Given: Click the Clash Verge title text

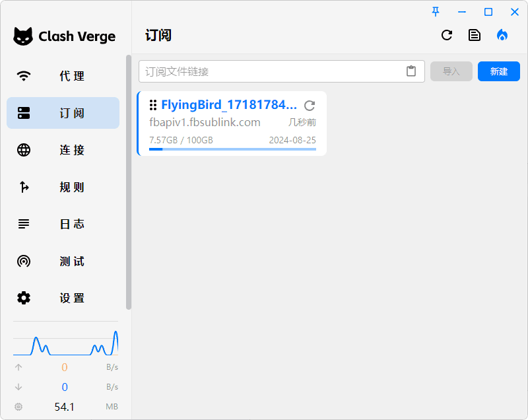Looking at the screenshot, I should click(77, 36).
